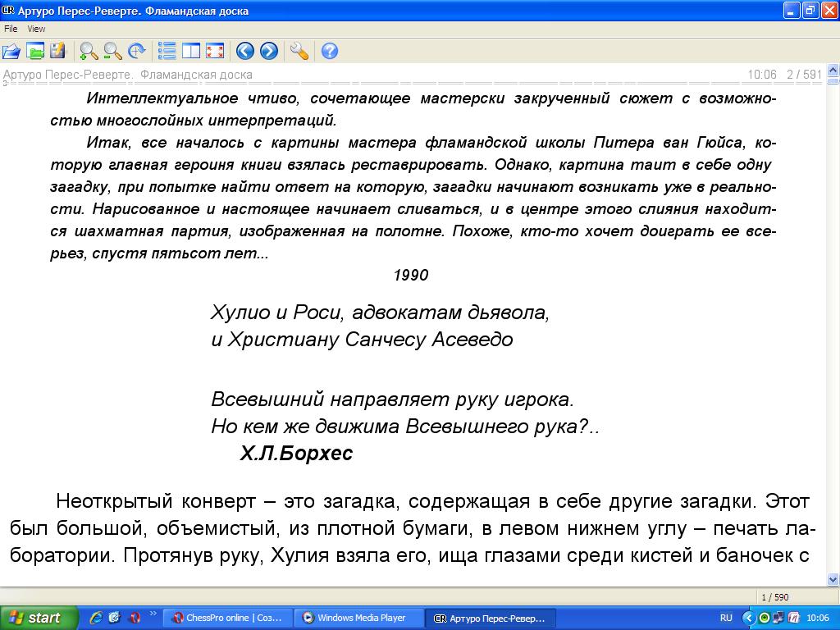Go forward with the right arrow button
840x630 pixels.
(x=269, y=52)
